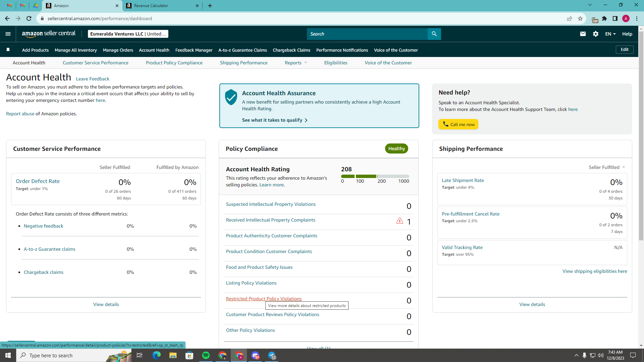Click the Windows taskbar search box

point(74,355)
